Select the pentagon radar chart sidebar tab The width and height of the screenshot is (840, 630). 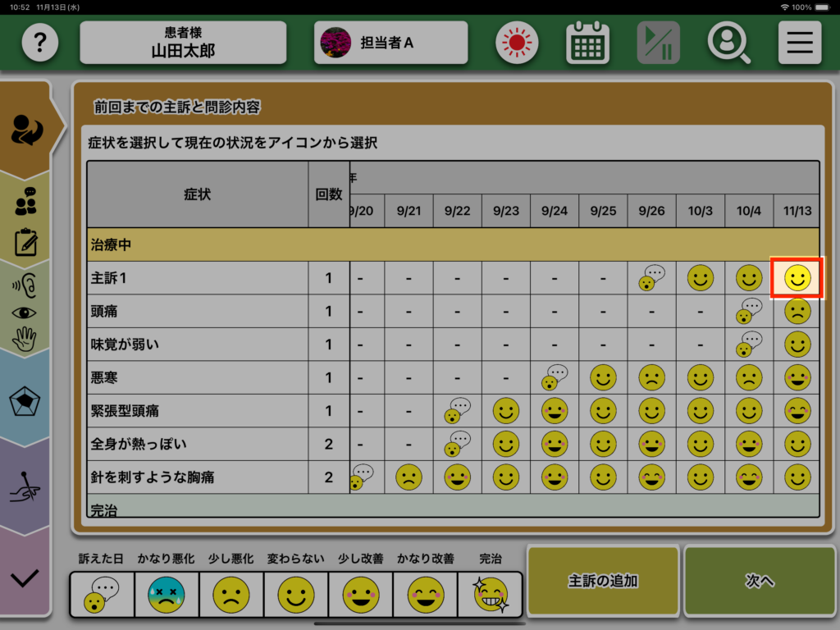pyautogui.click(x=25, y=402)
